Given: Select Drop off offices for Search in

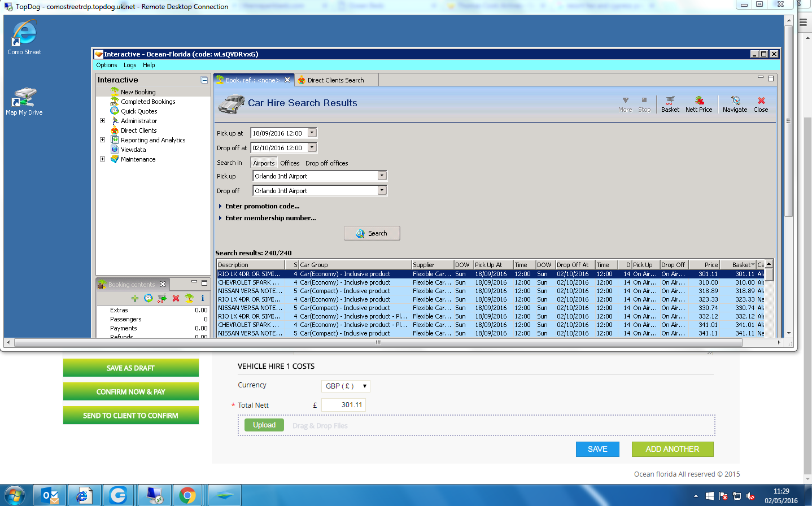Looking at the screenshot, I should click(327, 163).
